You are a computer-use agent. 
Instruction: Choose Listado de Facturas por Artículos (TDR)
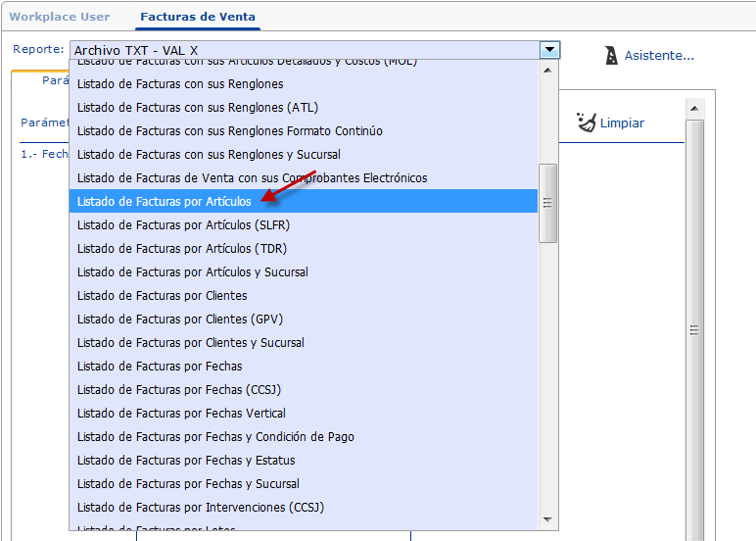(x=181, y=248)
